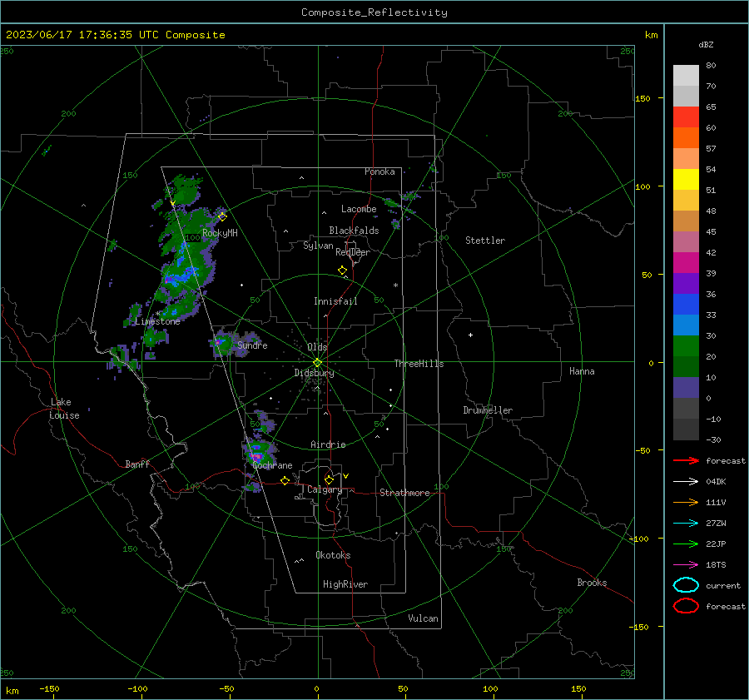Click the Strathmore city label
Viewport: 749px width, 700px height.
404,493
